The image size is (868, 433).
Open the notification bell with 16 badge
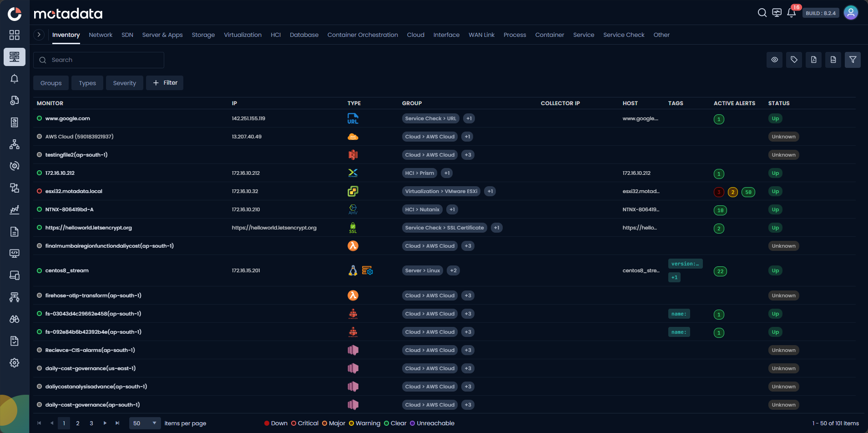pos(792,12)
